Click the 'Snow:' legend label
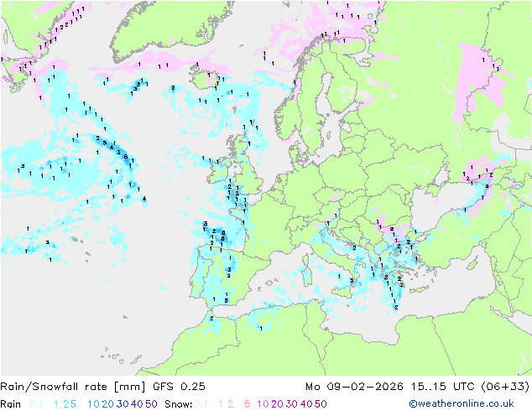 pos(179,404)
